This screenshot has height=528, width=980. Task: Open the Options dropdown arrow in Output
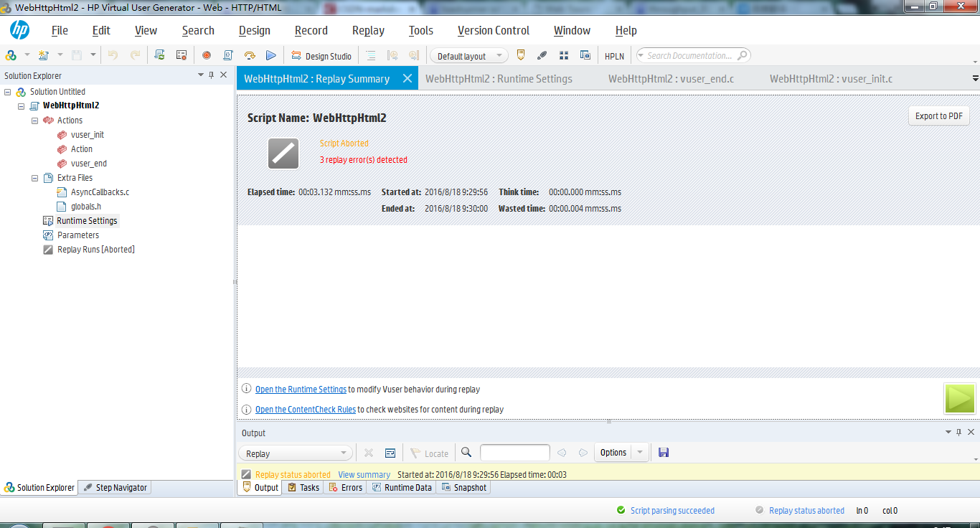[x=640, y=453]
